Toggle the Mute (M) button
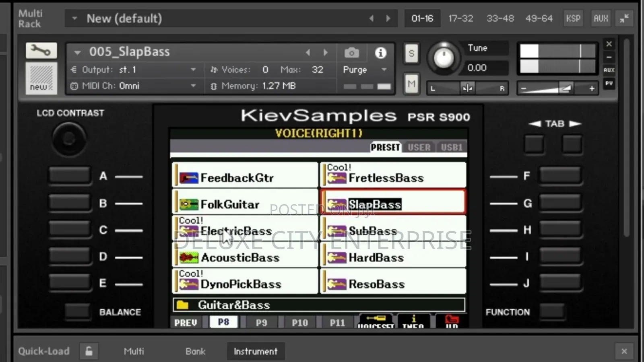The image size is (644, 362). (411, 84)
